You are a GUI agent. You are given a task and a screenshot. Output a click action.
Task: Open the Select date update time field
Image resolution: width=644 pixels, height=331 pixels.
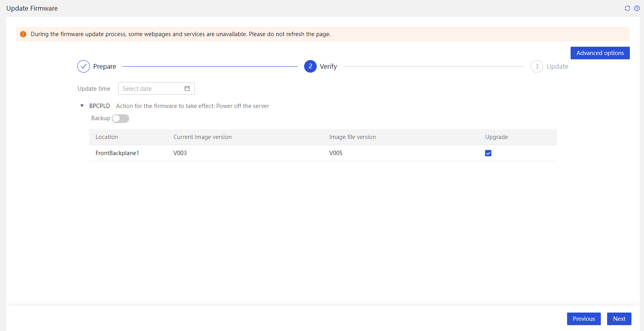click(156, 88)
